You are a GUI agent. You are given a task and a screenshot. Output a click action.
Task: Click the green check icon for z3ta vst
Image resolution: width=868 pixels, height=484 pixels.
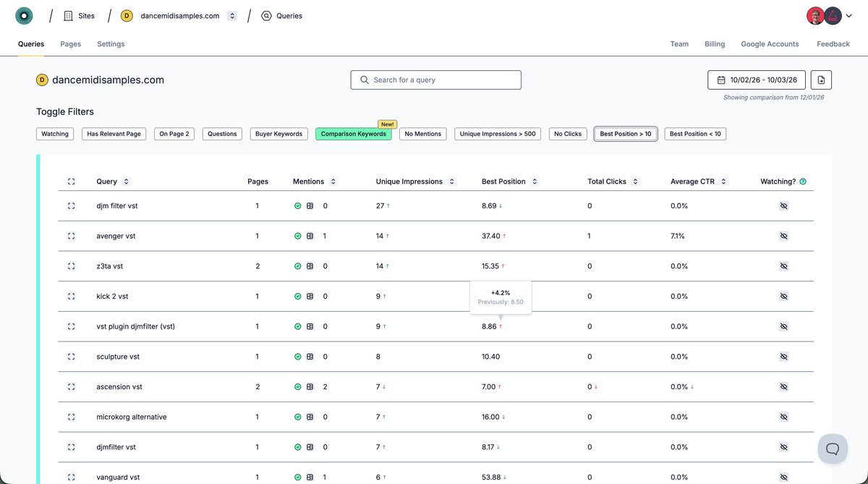pos(297,266)
